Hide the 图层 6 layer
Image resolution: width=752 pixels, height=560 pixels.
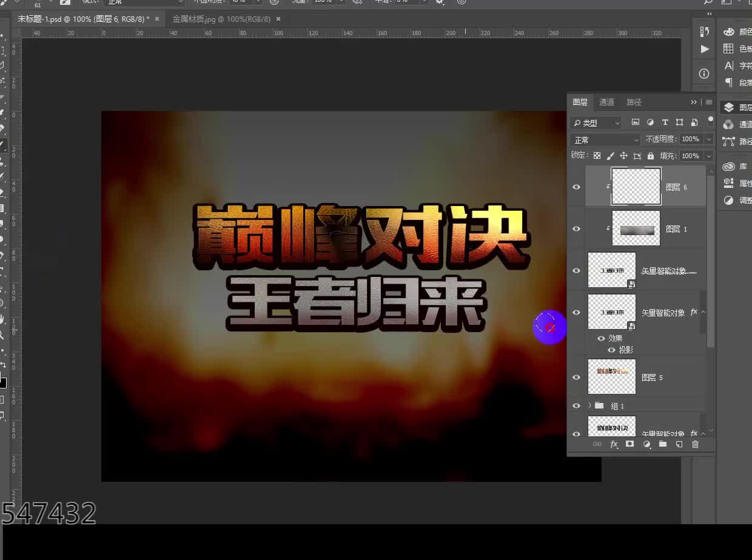click(576, 187)
